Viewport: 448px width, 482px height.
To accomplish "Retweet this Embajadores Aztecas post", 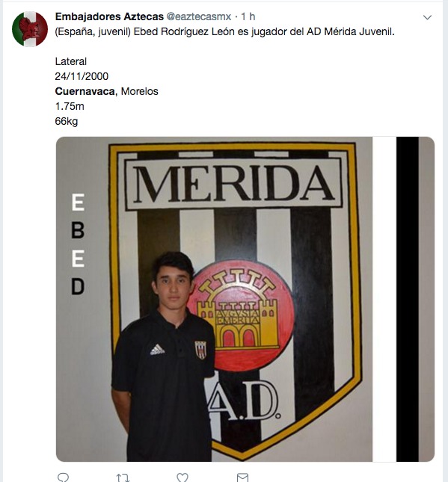I will pos(123,478).
